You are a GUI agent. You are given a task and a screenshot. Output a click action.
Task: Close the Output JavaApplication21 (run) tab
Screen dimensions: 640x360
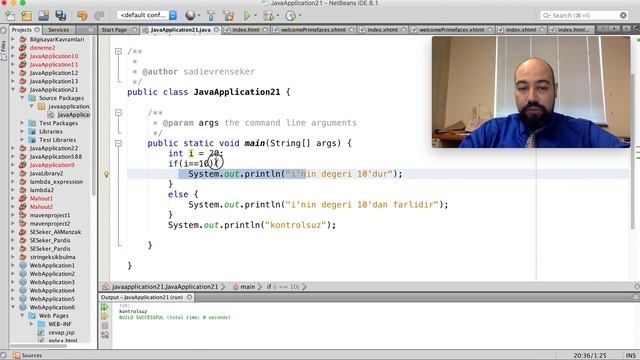coord(189,297)
